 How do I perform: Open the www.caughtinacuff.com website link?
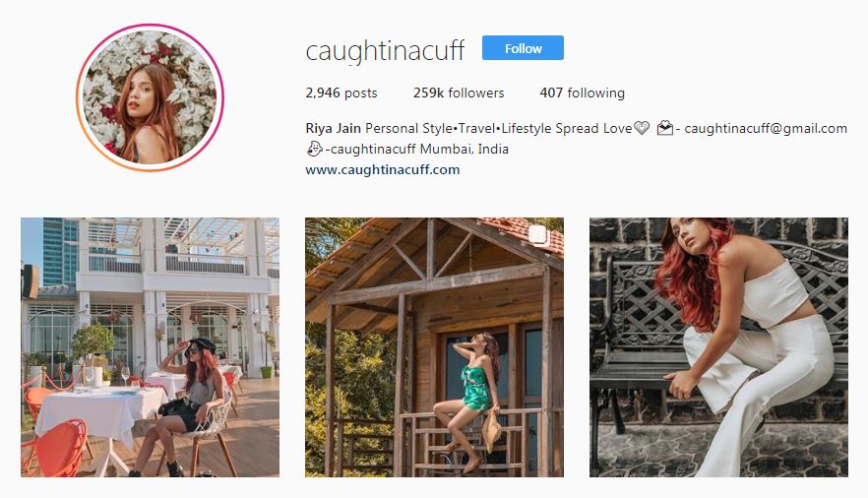point(383,169)
